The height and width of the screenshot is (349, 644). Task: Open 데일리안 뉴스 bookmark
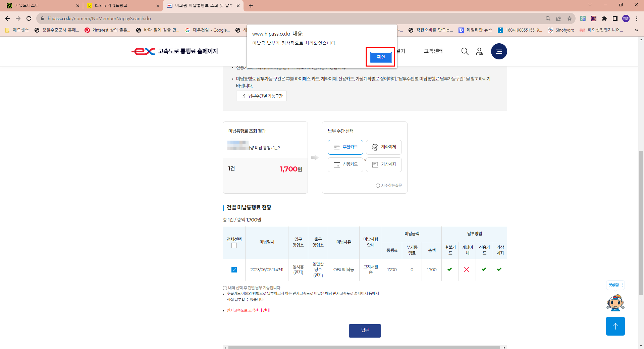pos(476,30)
